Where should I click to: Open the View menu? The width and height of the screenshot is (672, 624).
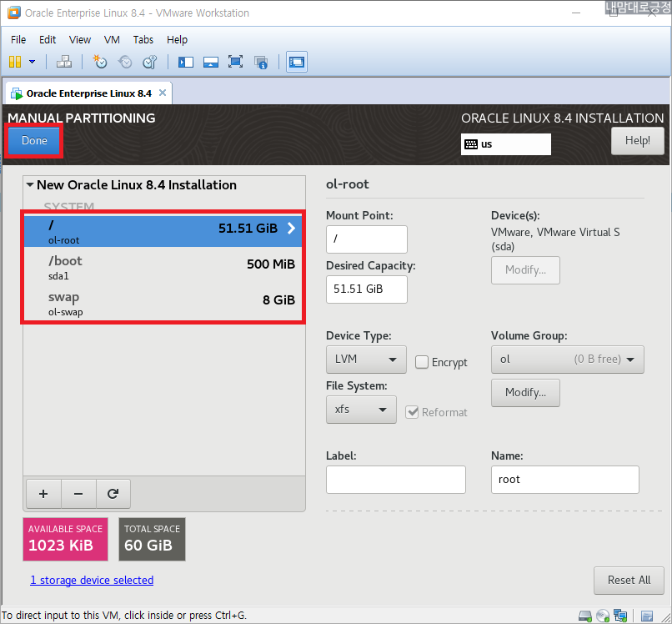80,40
